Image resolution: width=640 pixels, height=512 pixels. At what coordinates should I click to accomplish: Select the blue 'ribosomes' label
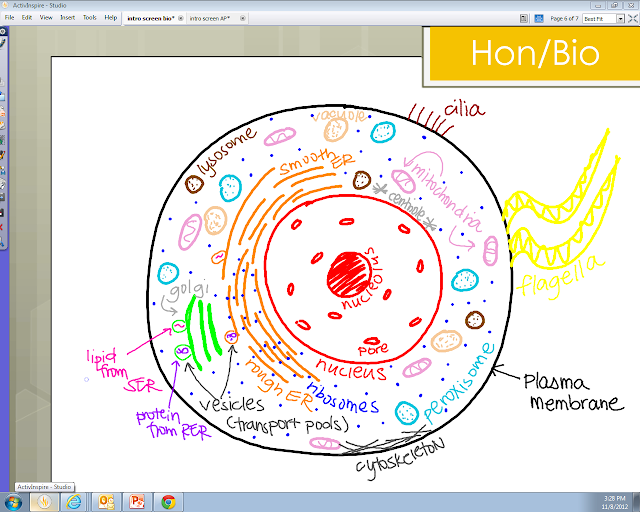tap(343, 398)
